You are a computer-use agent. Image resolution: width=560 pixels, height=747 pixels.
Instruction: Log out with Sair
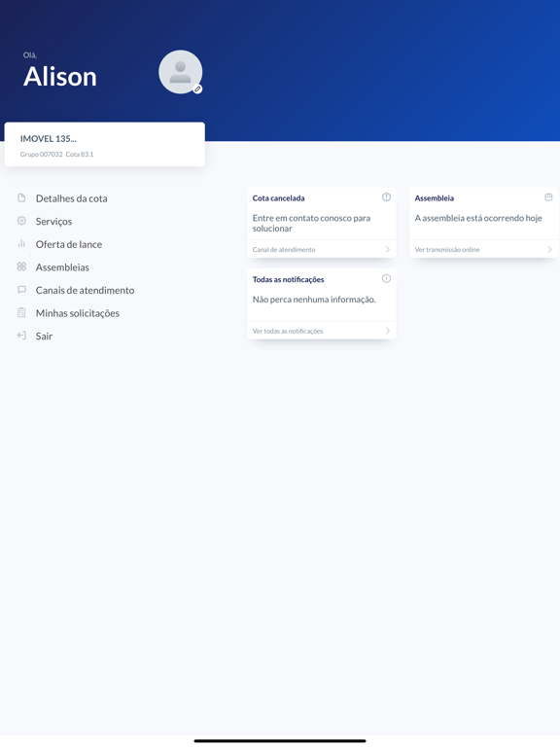(44, 336)
